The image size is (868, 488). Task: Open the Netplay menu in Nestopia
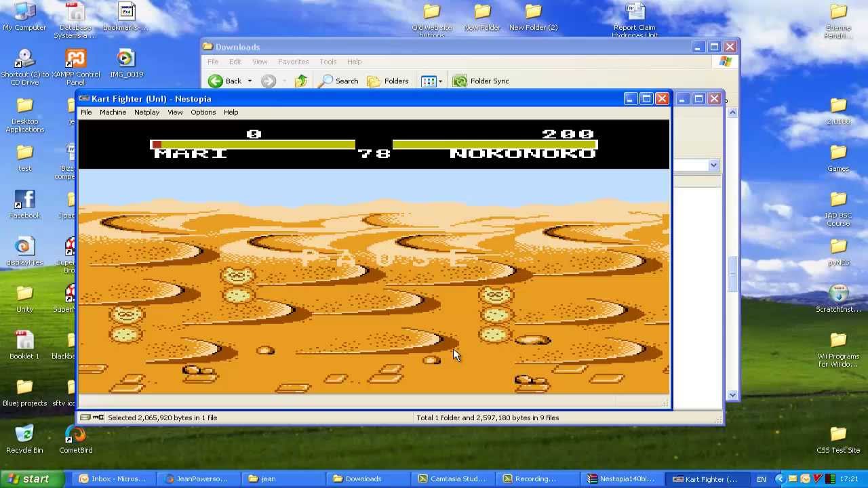pyautogui.click(x=146, y=113)
